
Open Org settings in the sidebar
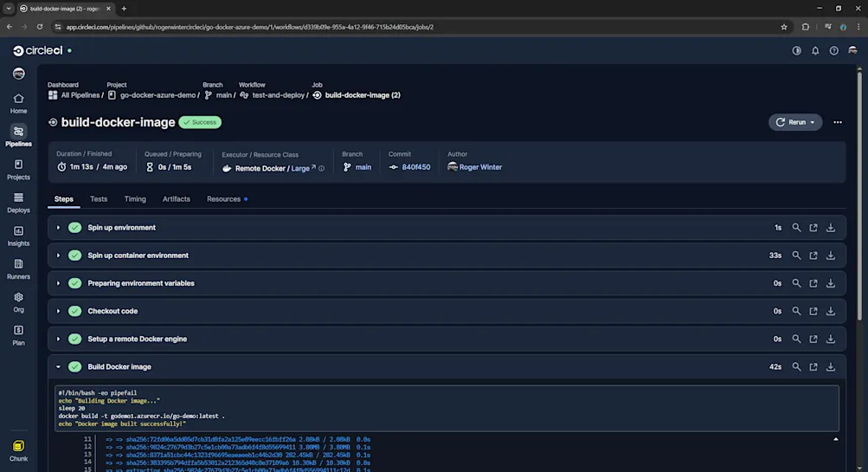(18, 303)
